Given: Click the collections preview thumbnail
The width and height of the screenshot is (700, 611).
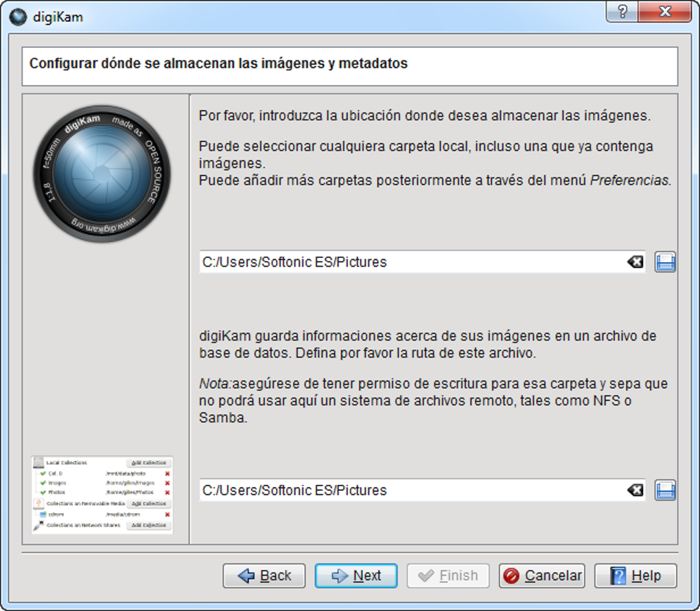Looking at the screenshot, I should pyautogui.click(x=102, y=494).
